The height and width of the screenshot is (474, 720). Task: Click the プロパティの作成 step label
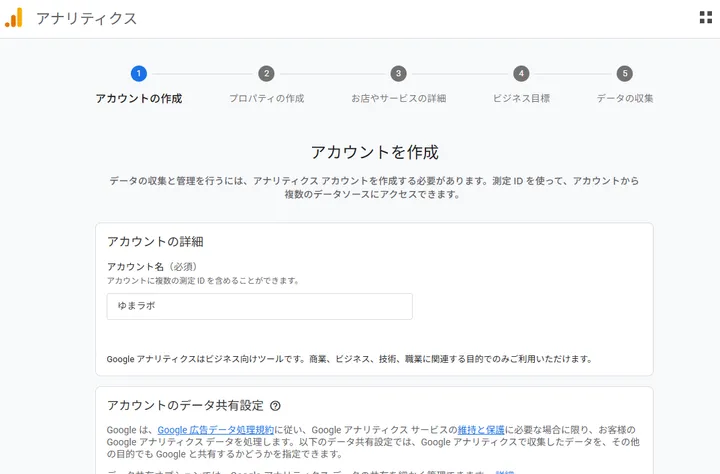pos(266,98)
